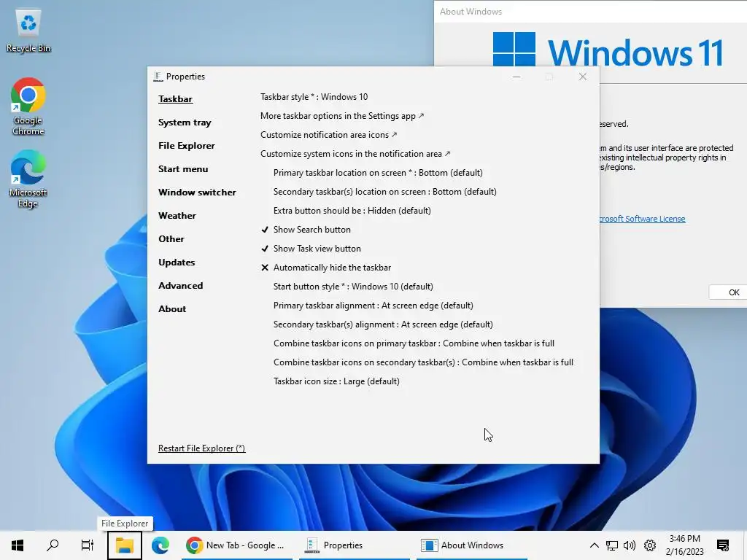The width and height of the screenshot is (747, 560).
Task: Open the Updates section
Action: (177, 262)
